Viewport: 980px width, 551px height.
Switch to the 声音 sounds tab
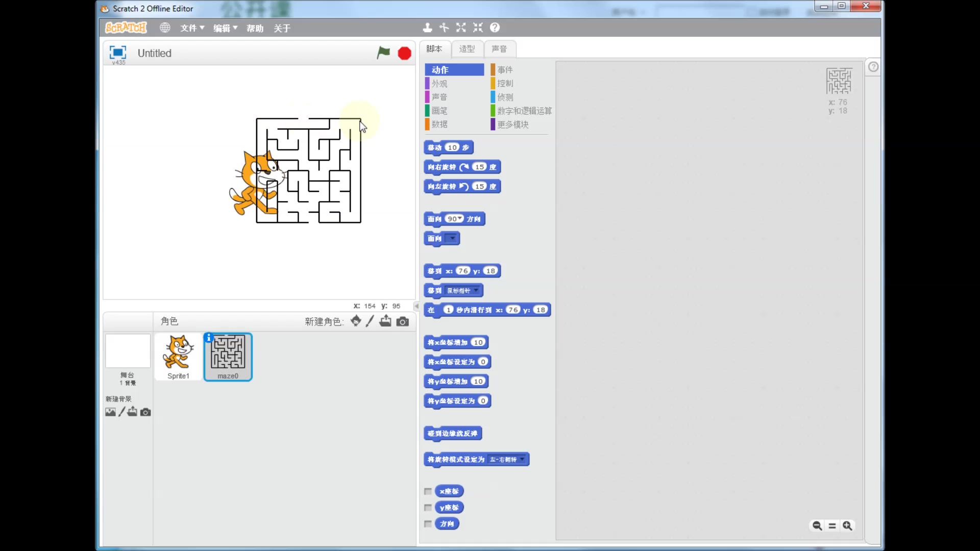point(499,49)
